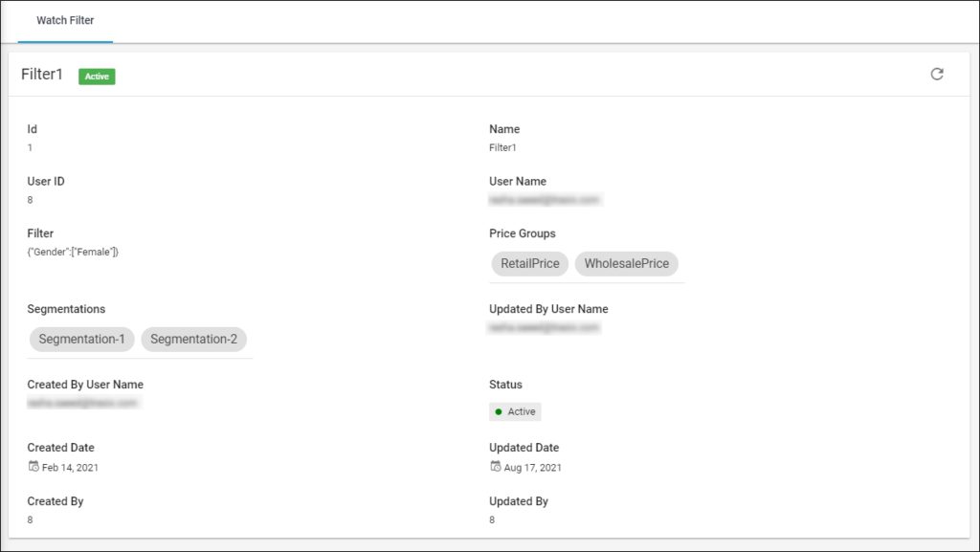Click the Aug 17, 2021 updated date
Image resolution: width=980 pixels, height=552 pixels.
(x=532, y=468)
